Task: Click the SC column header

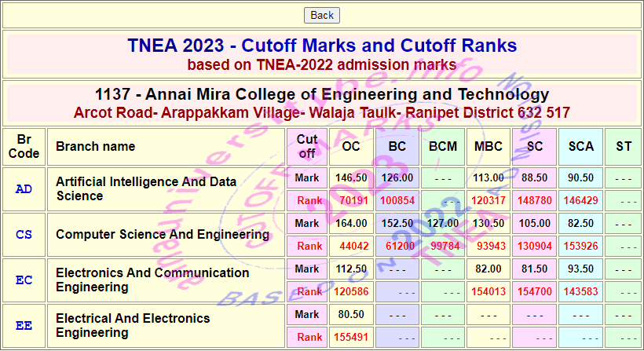Action: 534,147
